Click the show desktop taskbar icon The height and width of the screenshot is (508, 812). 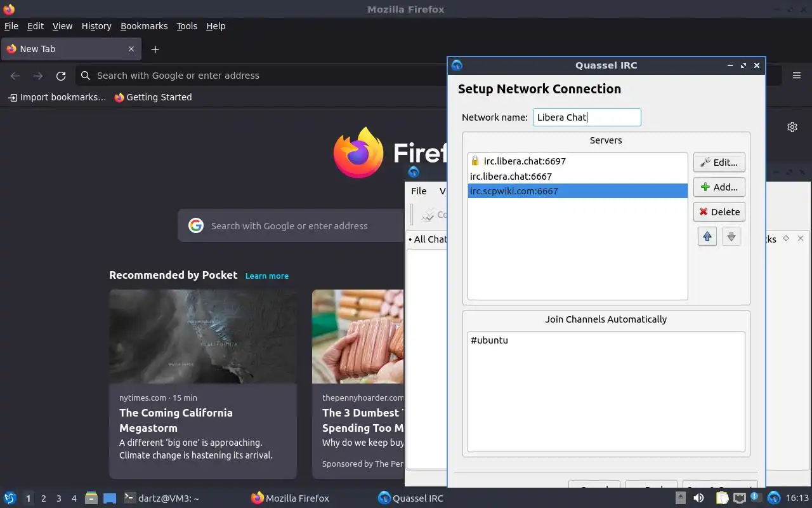click(x=110, y=498)
